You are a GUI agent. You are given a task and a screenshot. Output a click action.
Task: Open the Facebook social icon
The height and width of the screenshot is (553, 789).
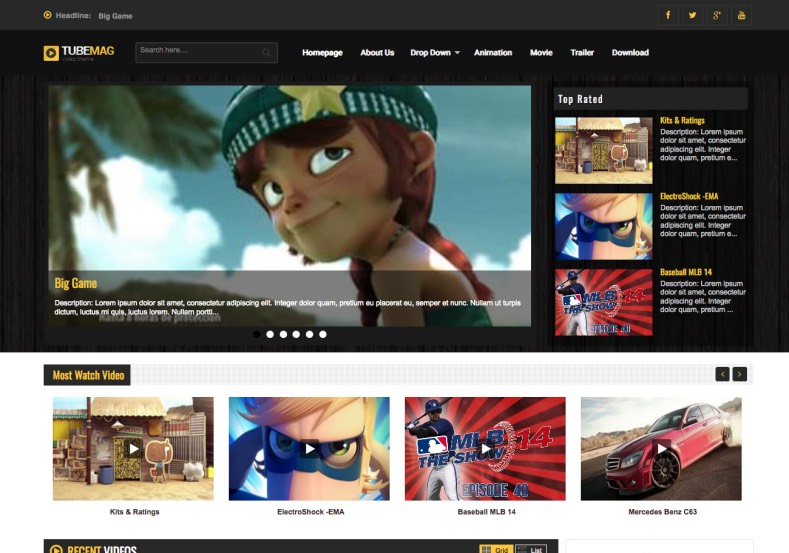[668, 15]
